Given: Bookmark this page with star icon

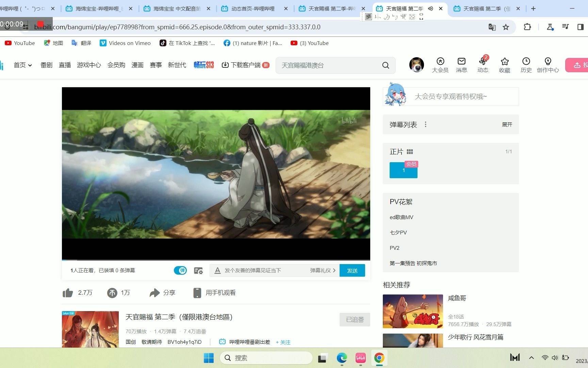Looking at the screenshot, I should (x=506, y=27).
